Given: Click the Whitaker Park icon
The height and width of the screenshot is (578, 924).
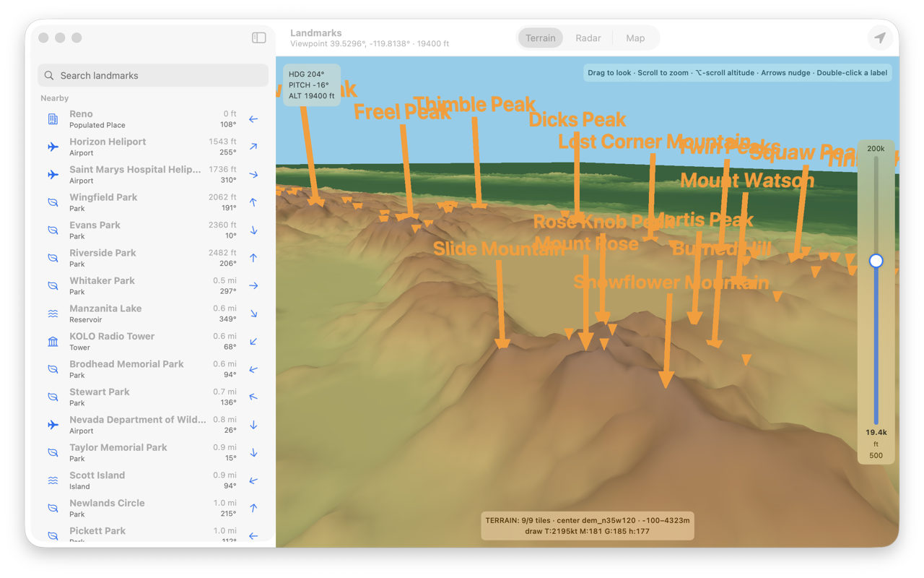Looking at the screenshot, I should point(53,286).
